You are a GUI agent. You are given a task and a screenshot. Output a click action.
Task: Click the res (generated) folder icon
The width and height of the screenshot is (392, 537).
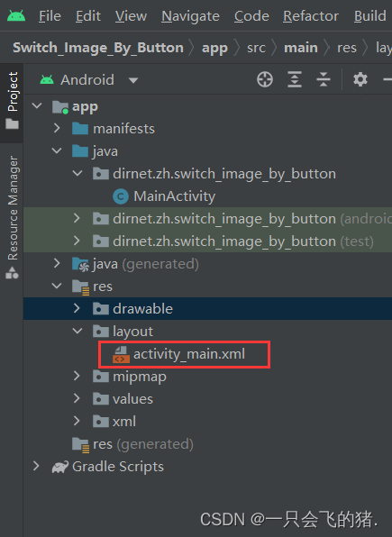coord(81,445)
